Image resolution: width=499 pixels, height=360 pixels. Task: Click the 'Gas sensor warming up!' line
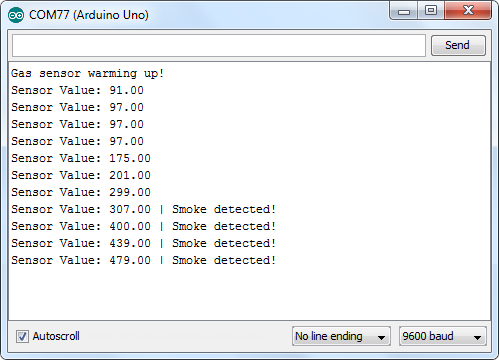coord(87,73)
